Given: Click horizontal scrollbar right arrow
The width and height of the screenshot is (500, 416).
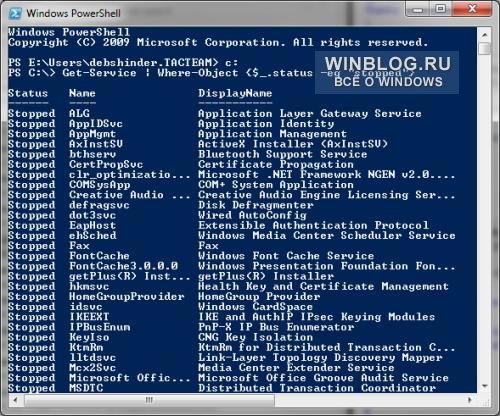Looking at the screenshot, I should pos(470,399).
